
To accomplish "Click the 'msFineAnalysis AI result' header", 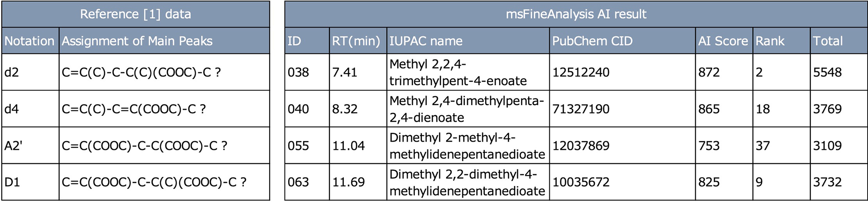I will [576, 14].
